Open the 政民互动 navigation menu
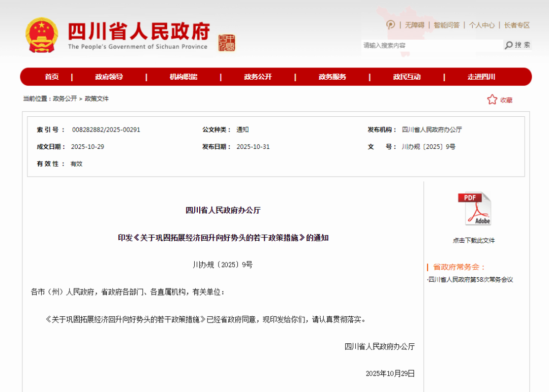The width and height of the screenshot is (549, 392). 407,77
